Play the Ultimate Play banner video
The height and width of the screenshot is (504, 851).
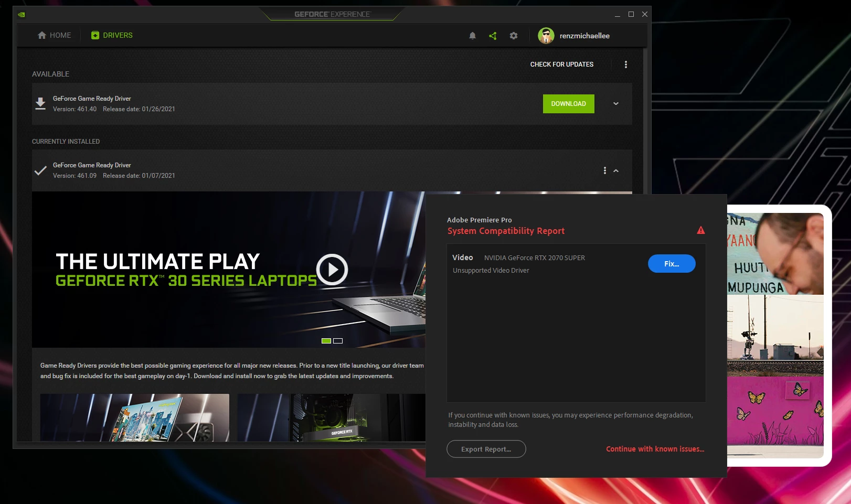(332, 270)
